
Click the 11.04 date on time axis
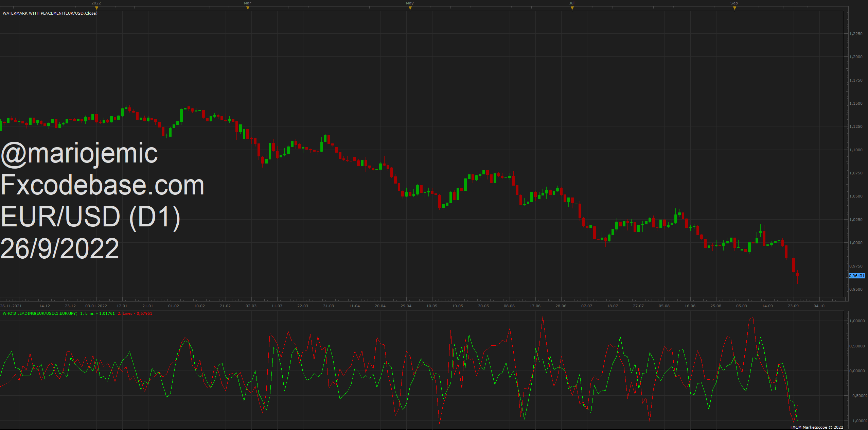click(354, 306)
